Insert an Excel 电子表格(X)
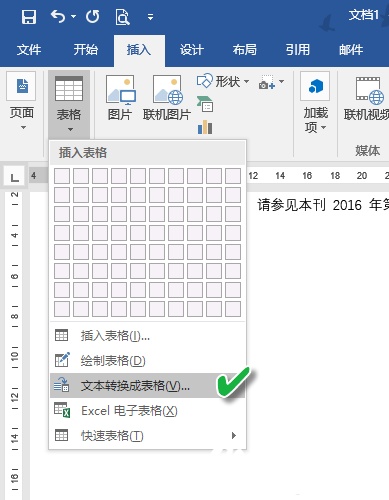 tap(148, 411)
